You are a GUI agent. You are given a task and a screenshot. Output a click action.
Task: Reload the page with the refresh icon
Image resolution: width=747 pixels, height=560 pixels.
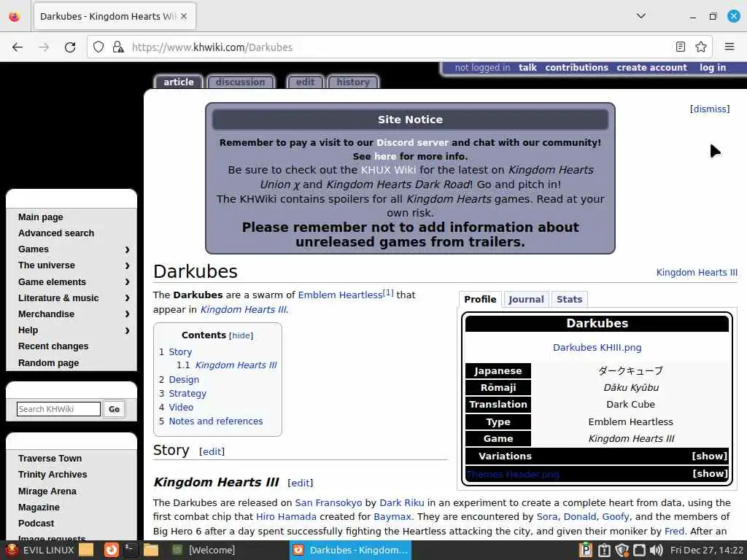70,47
